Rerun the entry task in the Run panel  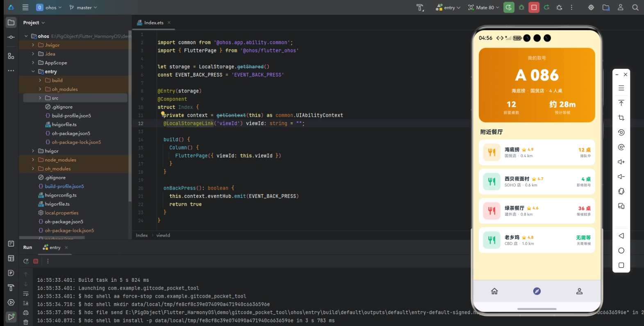[x=26, y=261]
